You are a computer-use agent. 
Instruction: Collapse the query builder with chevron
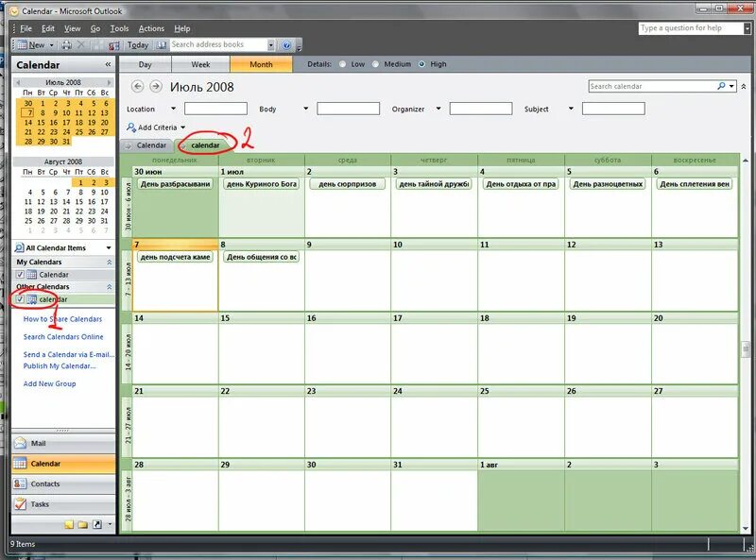tap(744, 86)
